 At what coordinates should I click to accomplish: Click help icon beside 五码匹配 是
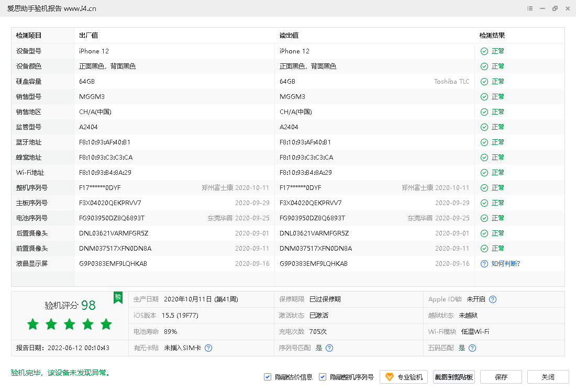point(472,348)
